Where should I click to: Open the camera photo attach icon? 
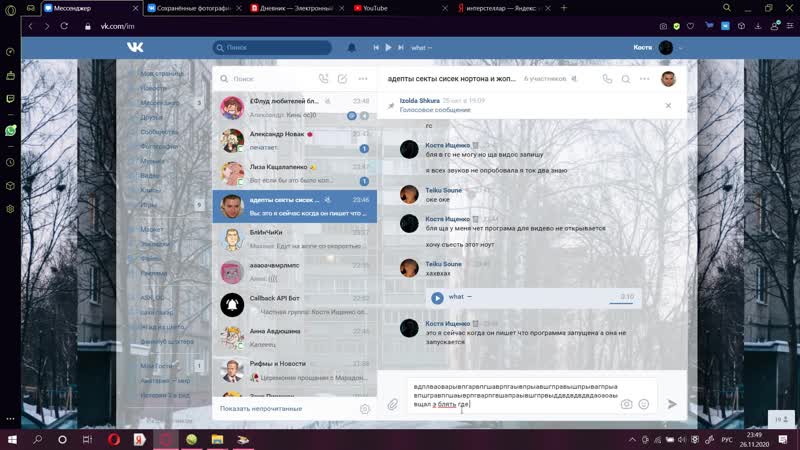[626, 404]
